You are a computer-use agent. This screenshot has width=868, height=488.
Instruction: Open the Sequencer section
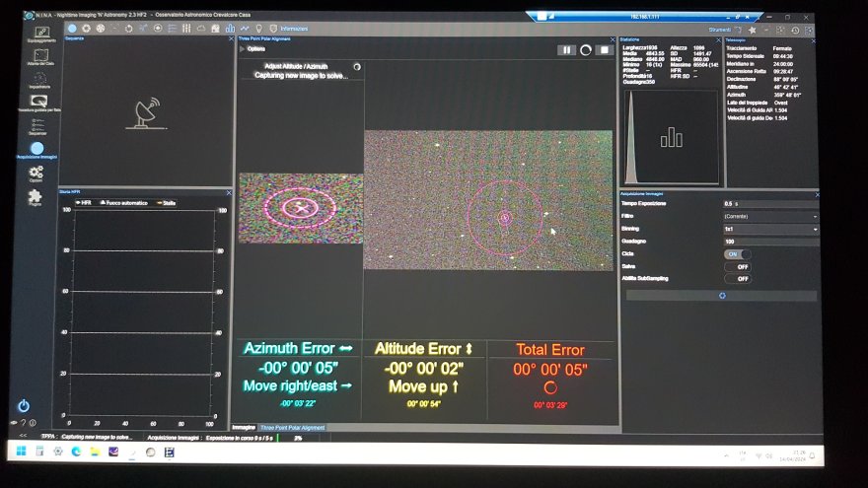(x=37, y=124)
